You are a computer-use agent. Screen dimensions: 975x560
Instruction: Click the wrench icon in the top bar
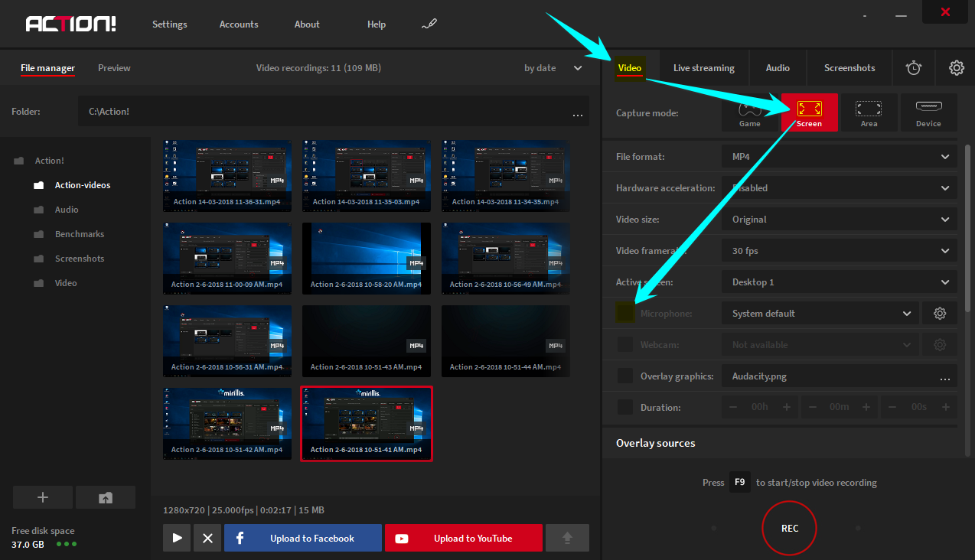429,24
